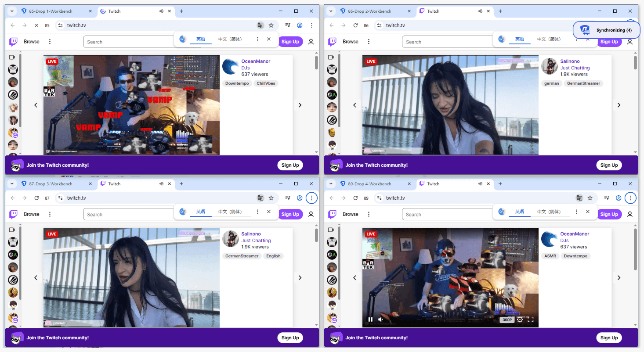Image resolution: width=644 pixels, height=352 pixels.
Task: Unmute the DJ stream audio
Action: click(380, 320)
